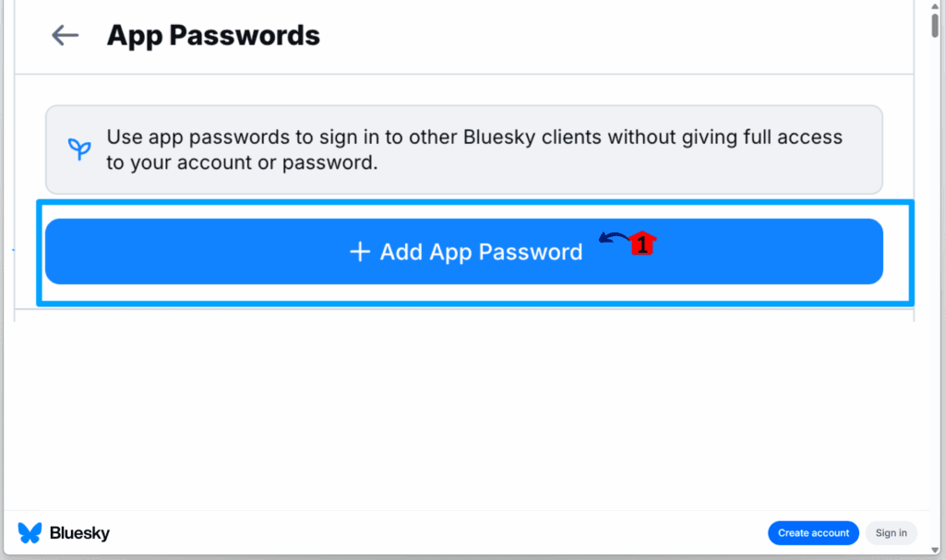Click the sprout icon in the notice

click(x=79, y=149)
